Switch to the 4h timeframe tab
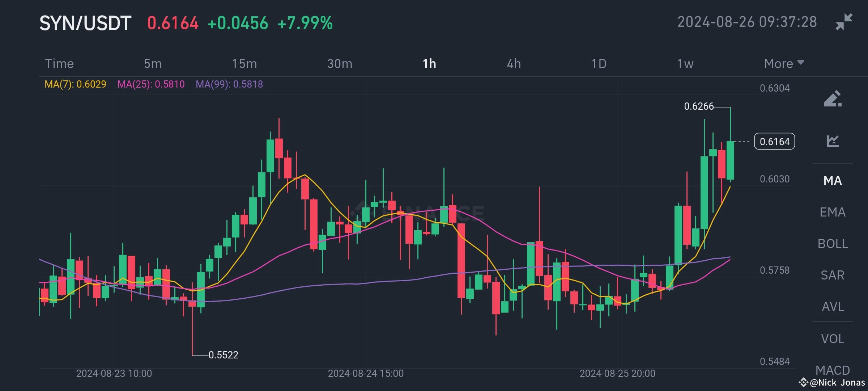 [x=514, y=63]
